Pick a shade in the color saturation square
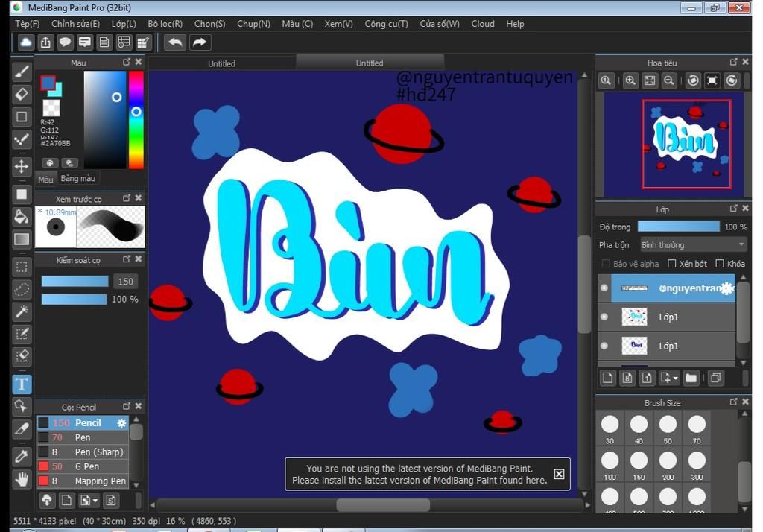Image resolution: width=763 pixels, height=532 pixels. click(105, 120)
